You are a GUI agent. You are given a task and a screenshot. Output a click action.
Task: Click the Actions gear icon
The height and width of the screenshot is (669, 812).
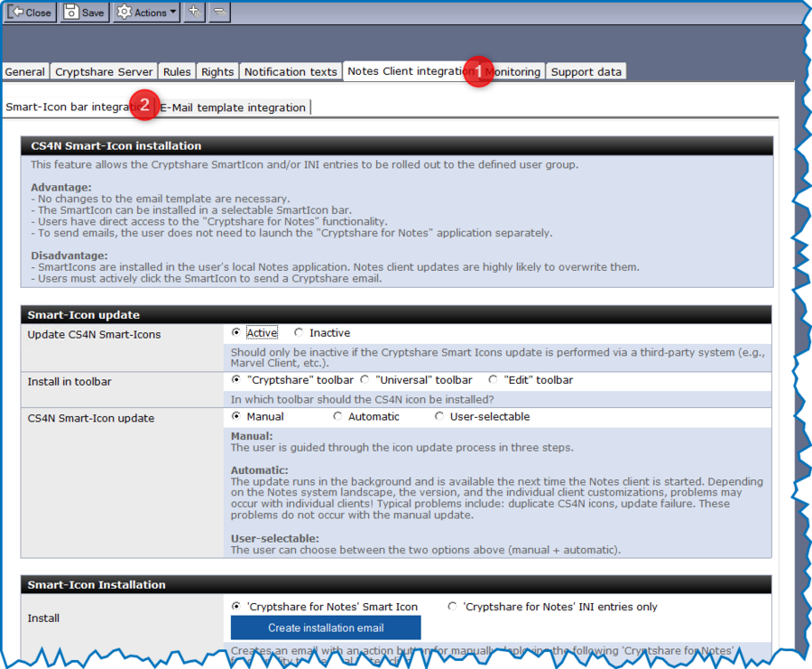coord(125,12)
